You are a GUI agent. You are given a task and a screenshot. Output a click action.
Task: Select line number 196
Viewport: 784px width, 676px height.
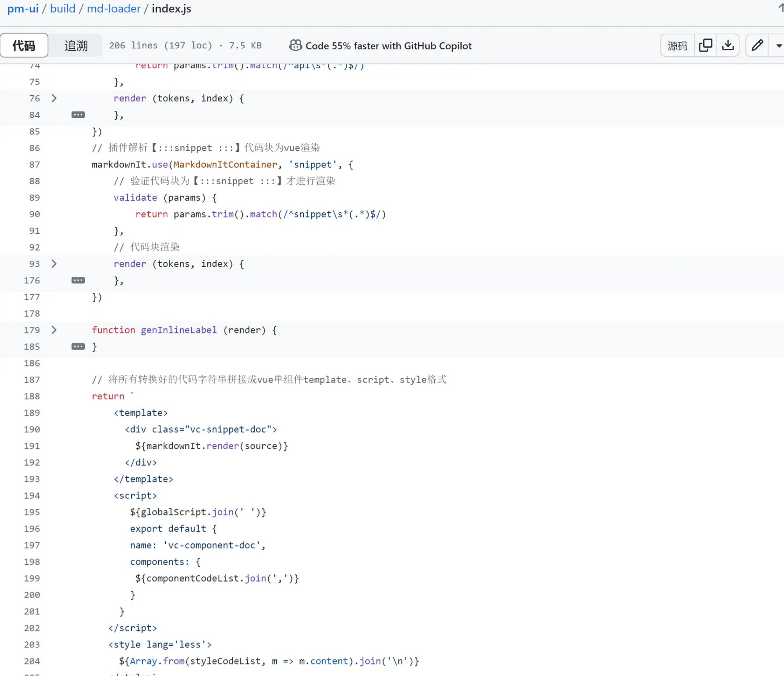click(x=32, y=528)
